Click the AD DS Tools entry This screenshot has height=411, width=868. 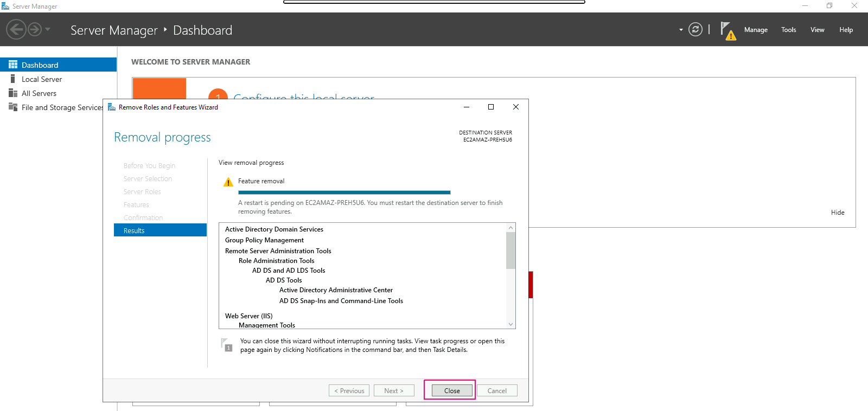[x=284, y=280]
